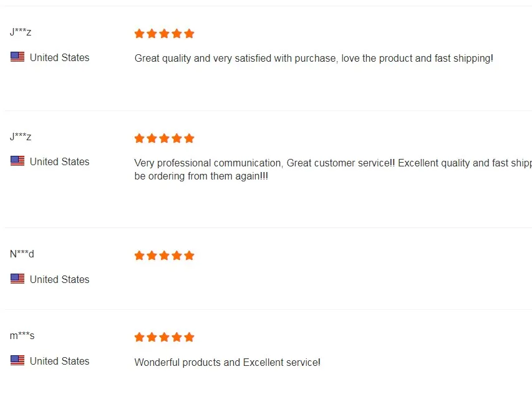Click the "Great quality and very satisfied" review text
Viewport: 532px width, 412px height.
[314, 59]
